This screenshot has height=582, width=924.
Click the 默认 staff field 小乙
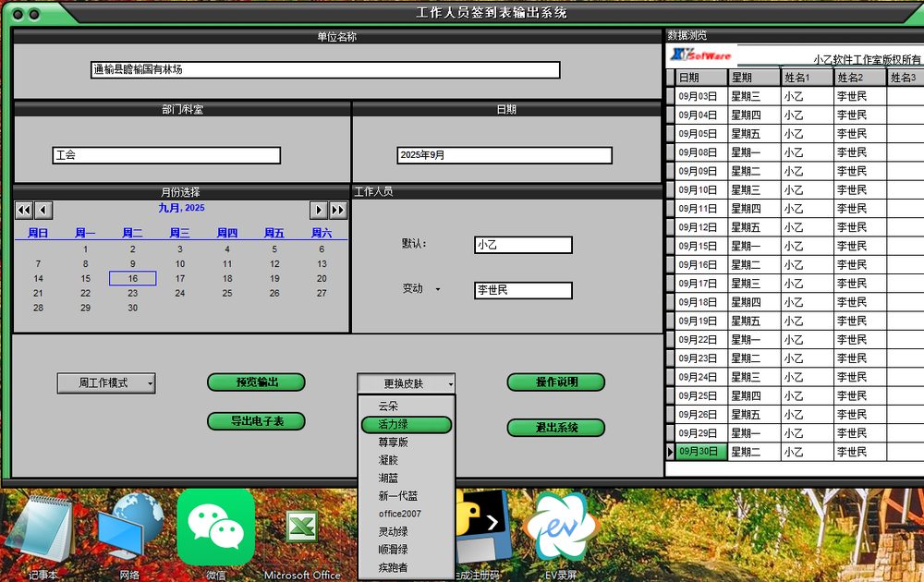tap(523, 245)
